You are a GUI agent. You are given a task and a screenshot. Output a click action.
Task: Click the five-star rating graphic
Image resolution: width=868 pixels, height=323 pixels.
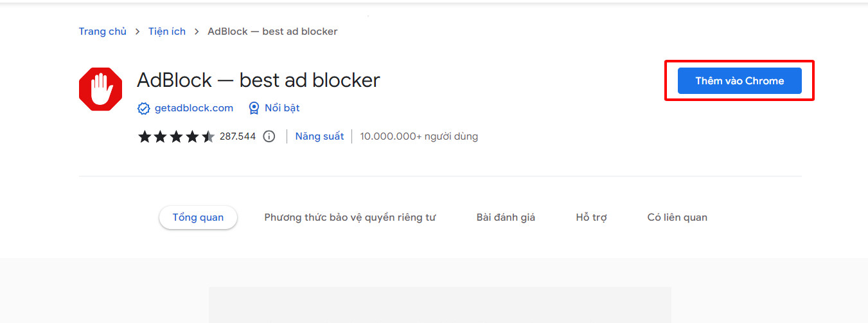[176, 136]
